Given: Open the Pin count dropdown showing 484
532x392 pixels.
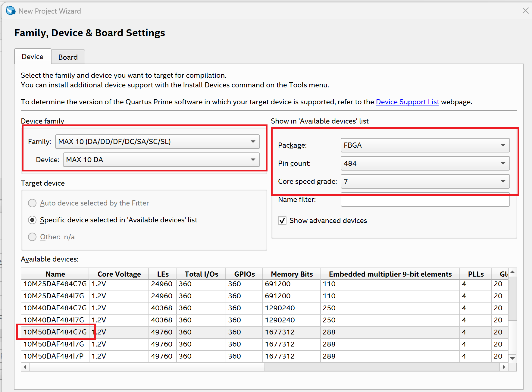Looking at the screenshot, I should pos(425,163).
